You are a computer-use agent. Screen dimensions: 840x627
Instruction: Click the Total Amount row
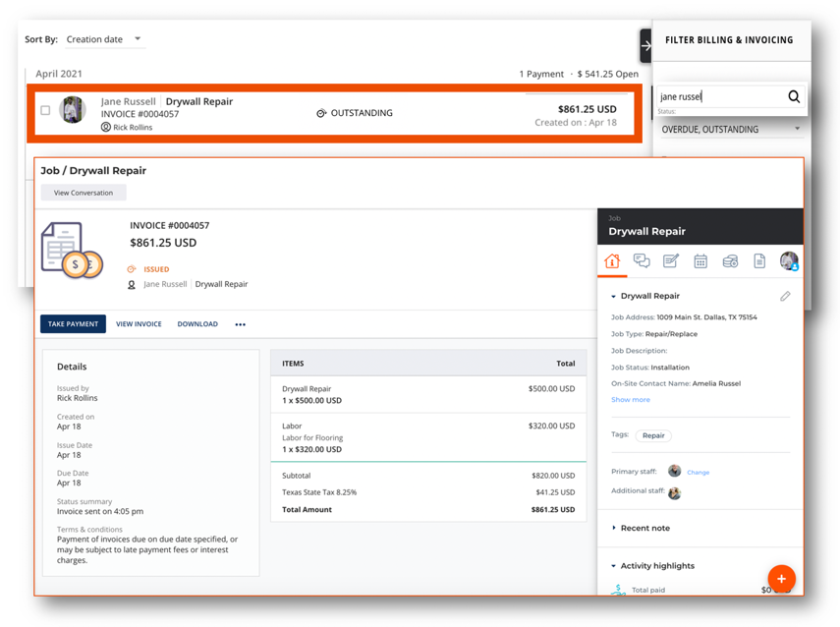(428, 510)
